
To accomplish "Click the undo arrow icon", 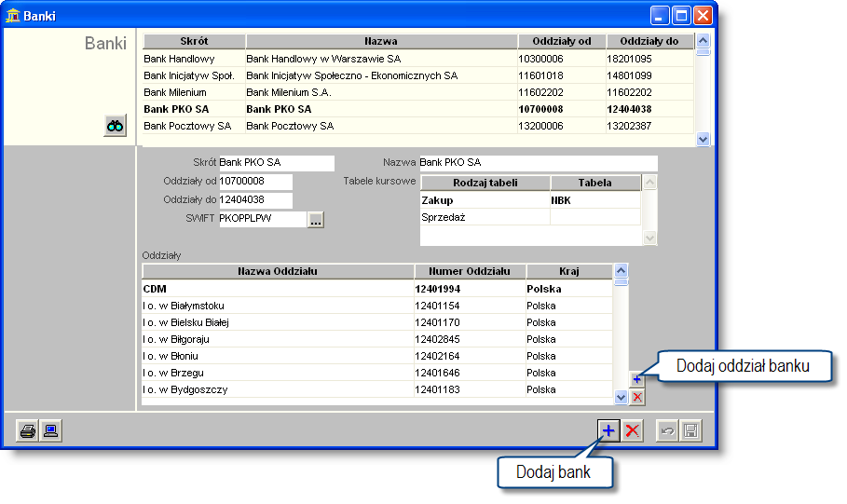I will (x=668, y=431).
